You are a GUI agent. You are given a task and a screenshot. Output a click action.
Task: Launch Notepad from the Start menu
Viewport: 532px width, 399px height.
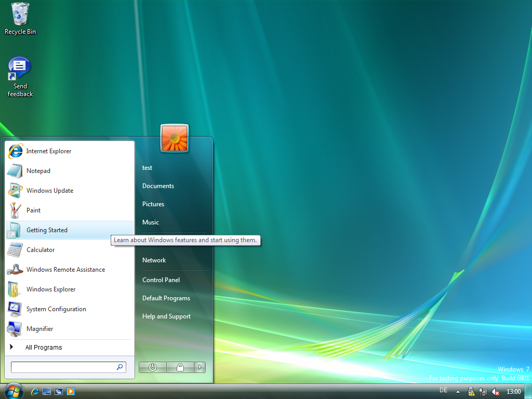[70, 170]
